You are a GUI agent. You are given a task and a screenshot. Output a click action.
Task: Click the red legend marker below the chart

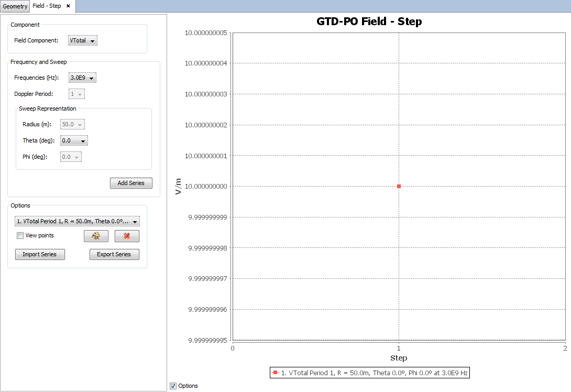point(276,373)
